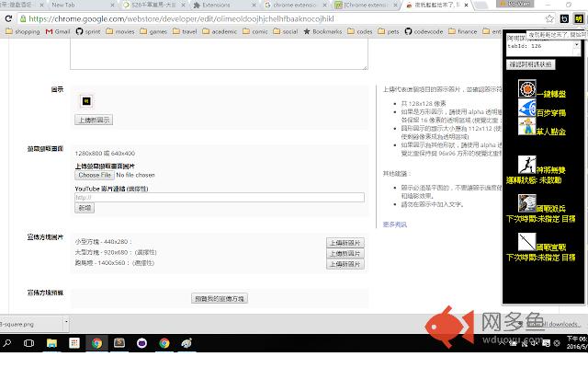
Task: Open Task View on the taskbar
Action: point(28,343)
